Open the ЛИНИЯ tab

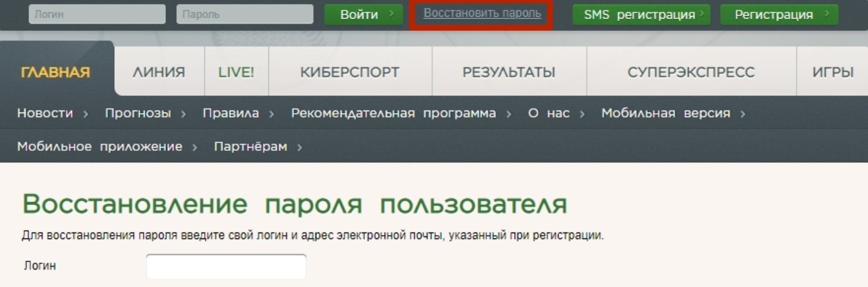point(159,73)
